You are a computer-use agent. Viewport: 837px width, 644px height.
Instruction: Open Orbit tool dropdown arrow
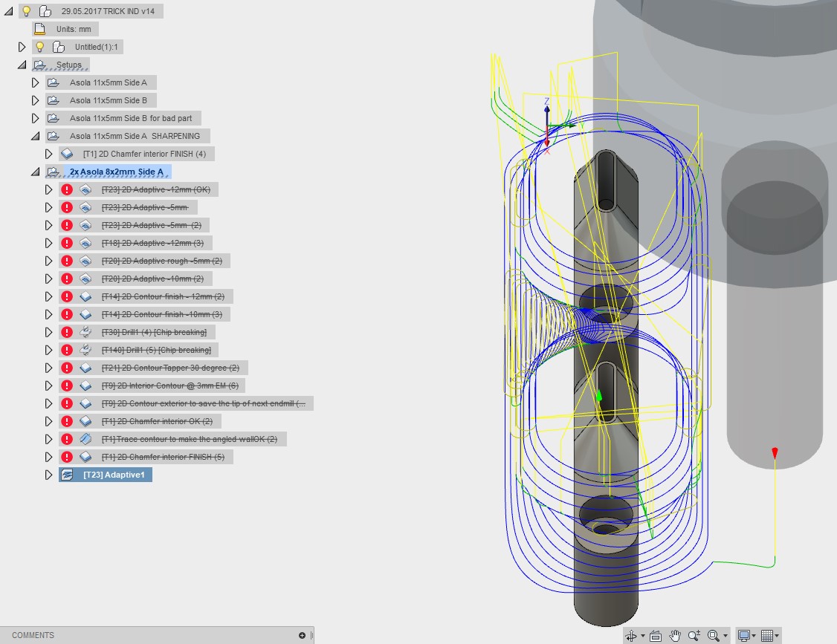pyautogui.click(x=643, y=636)
